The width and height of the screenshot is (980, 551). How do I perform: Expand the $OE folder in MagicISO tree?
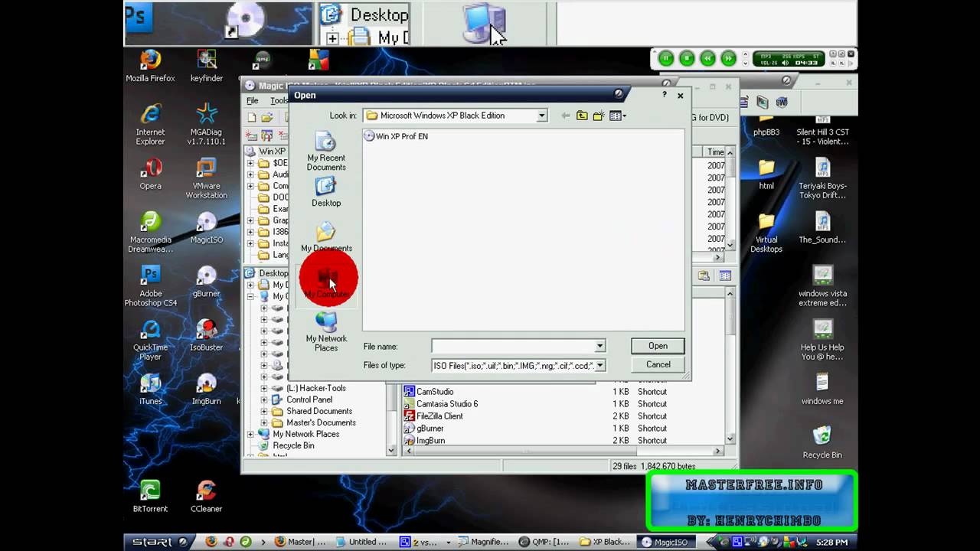250,163
